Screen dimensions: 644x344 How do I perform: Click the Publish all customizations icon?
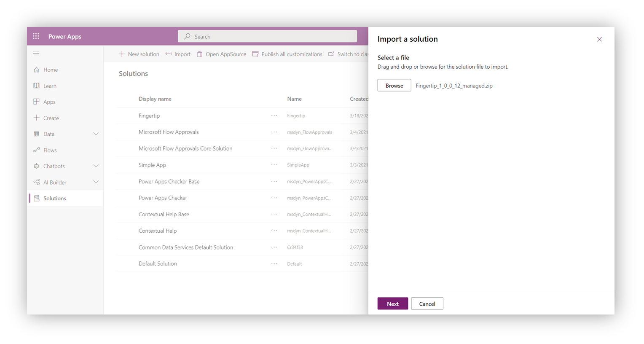(x=255, y=54)
